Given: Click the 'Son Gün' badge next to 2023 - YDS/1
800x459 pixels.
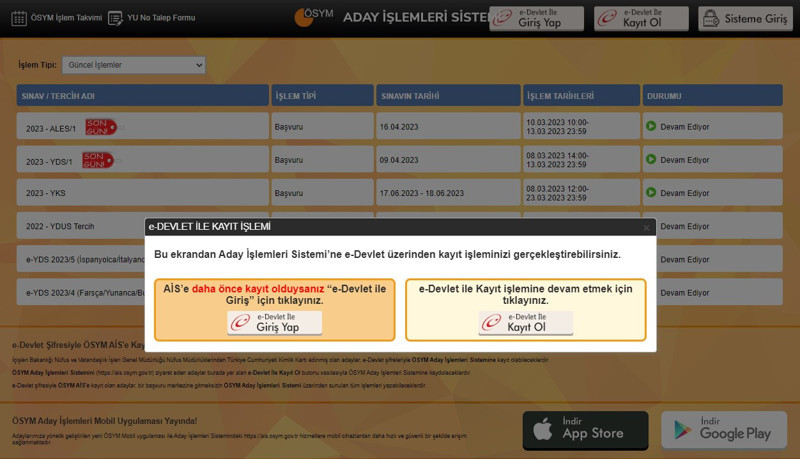Looking at the screenshot, I should point(97,160).
